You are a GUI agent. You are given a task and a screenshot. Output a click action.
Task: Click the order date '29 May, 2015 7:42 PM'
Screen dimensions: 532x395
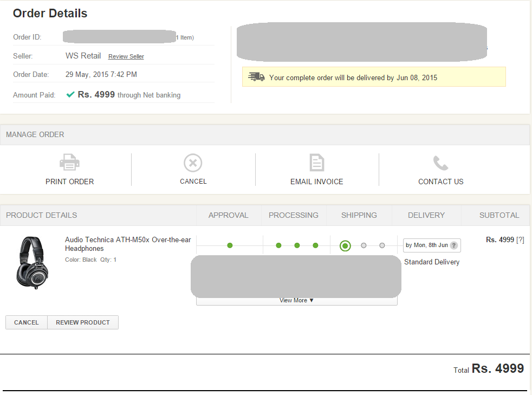[101, 74]
